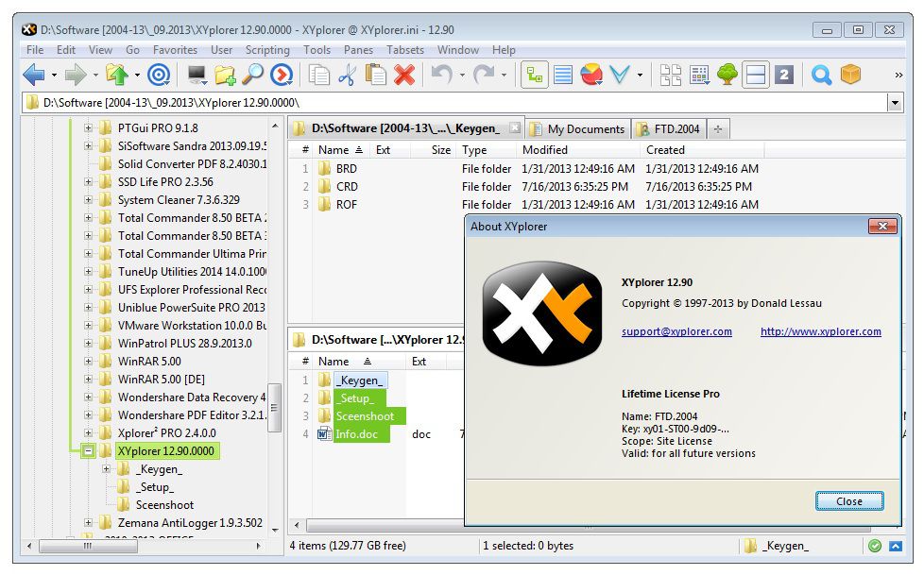Viewport: 924px width, 575px height.
Task: Open the Visual Filter dropdown arrow
Action: [x=640, y=75]
